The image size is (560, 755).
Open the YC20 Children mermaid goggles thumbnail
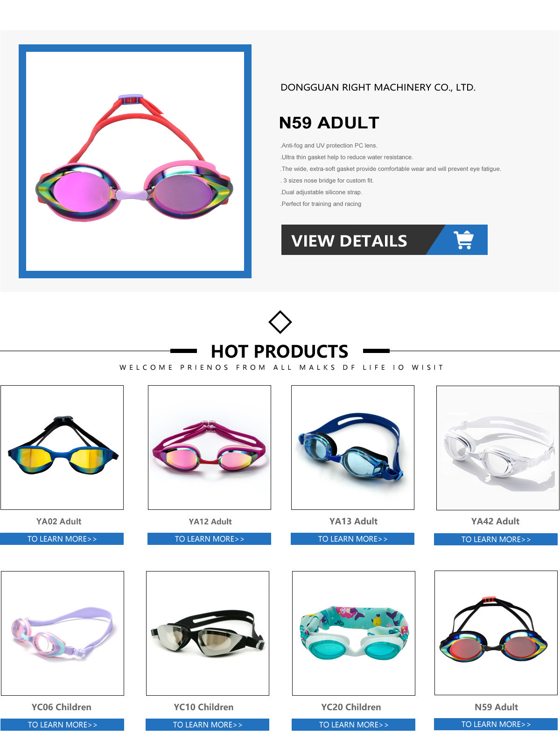tap(354, 633)
